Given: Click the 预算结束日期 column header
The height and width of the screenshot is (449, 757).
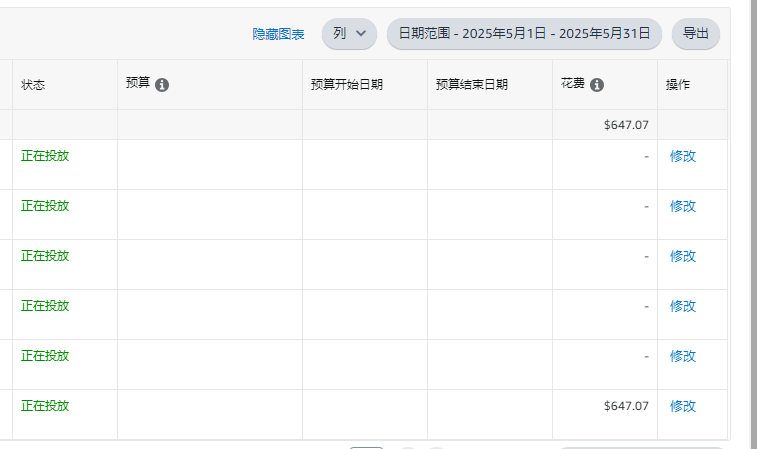Looking at the screenshot, I should 472,84.
